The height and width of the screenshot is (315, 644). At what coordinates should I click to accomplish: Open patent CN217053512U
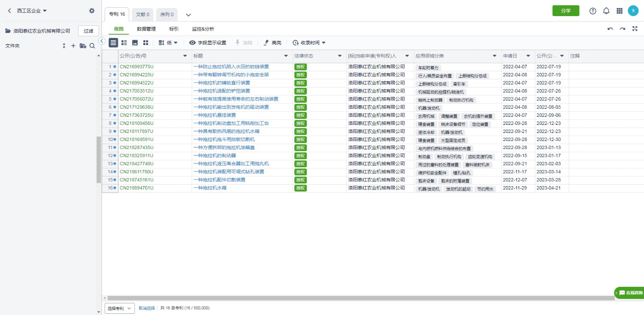pyautogui.click(x=136, y=91)
